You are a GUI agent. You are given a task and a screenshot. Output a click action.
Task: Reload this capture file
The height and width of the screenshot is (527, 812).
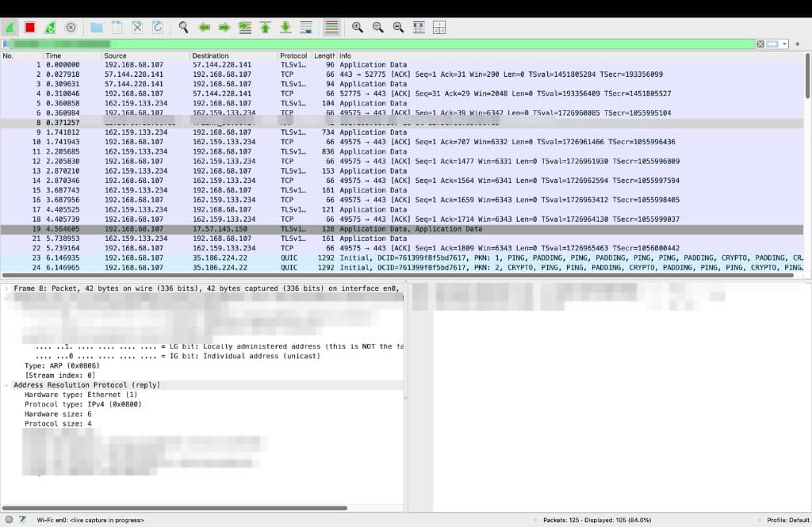158,28
